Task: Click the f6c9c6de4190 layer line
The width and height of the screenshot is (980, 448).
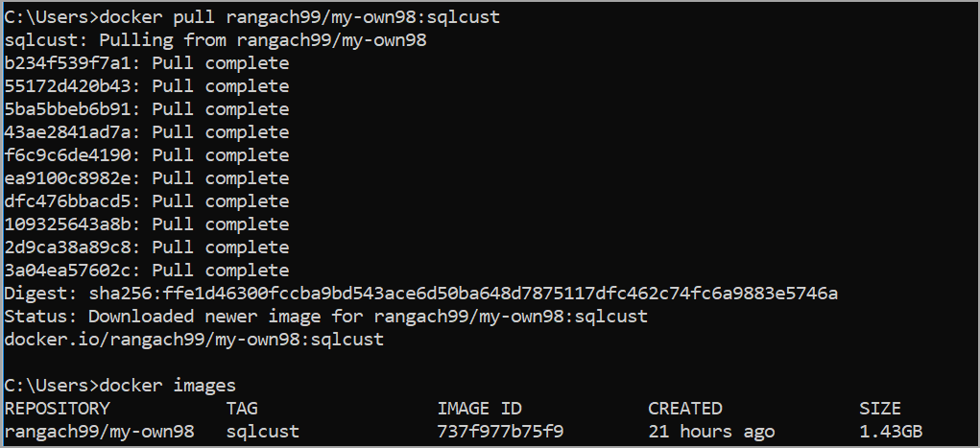Action: tap(146, 156)
